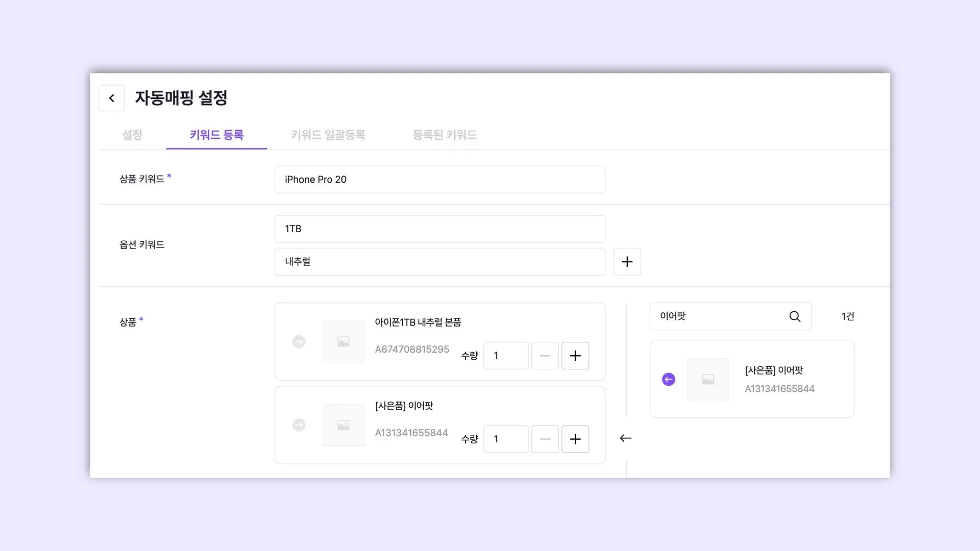
Task: Select the 키워드 등록 tab
Action: point(216,135)
